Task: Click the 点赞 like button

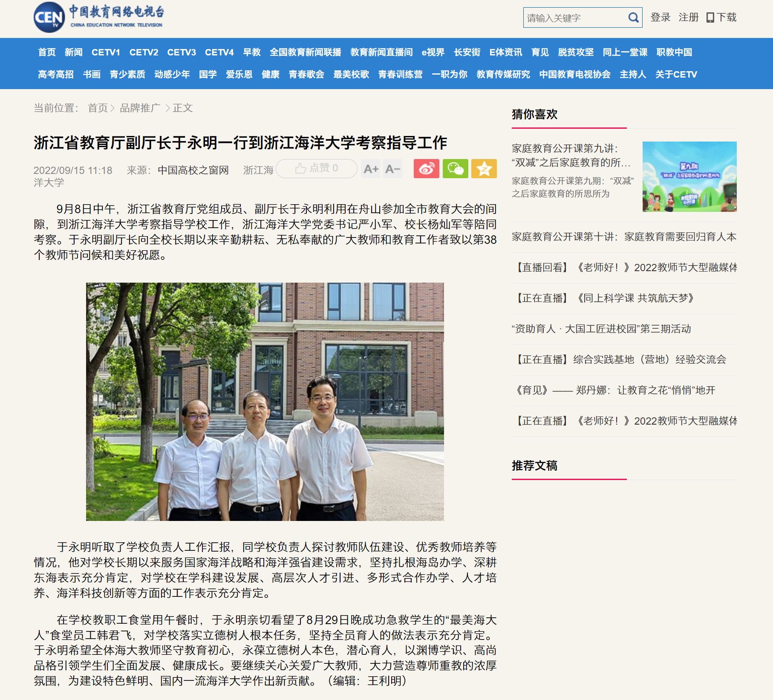Action: tap(317, 168)
